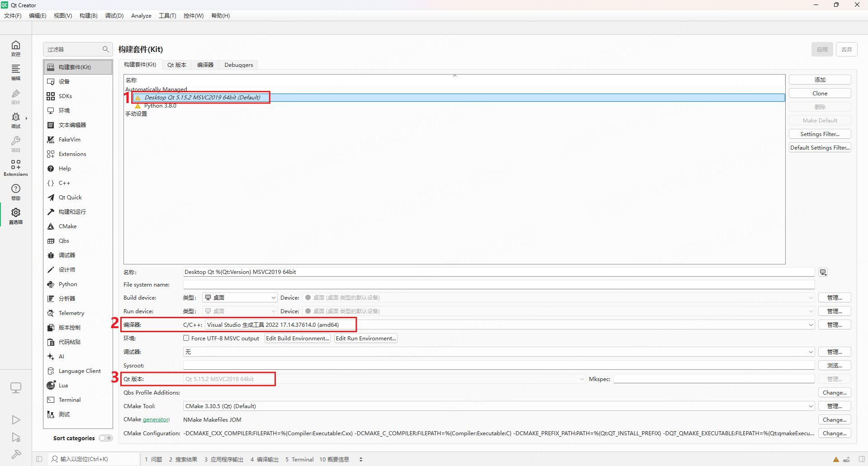Click the 添加 (Add) button

pyautogui.click(x=820, y=80)
